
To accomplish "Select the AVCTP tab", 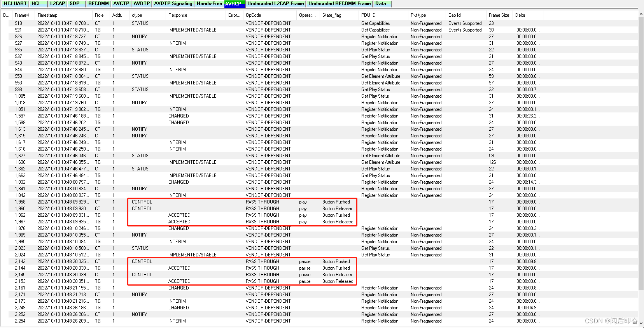I will coord(121,4).
